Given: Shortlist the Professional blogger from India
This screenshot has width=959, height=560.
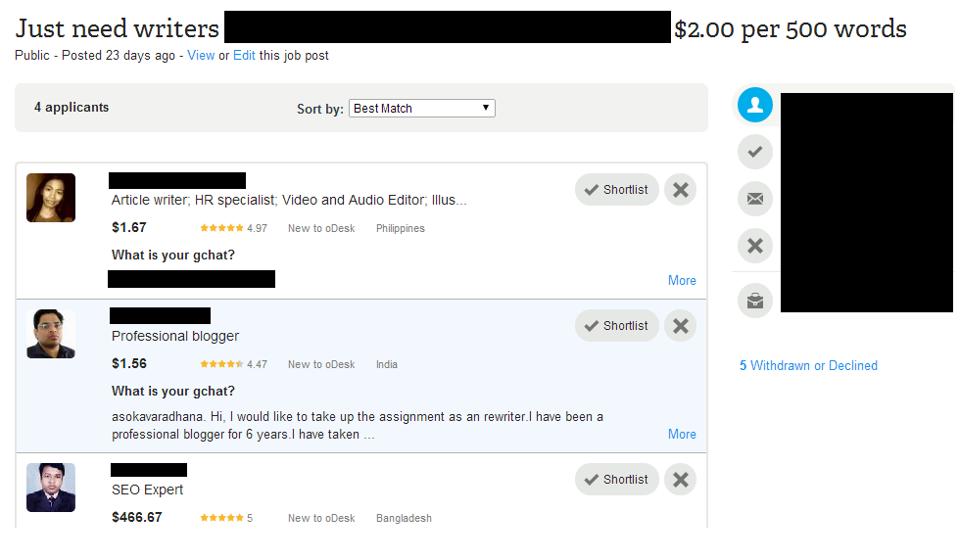Looking at the screenshot, I should [616, 326].
